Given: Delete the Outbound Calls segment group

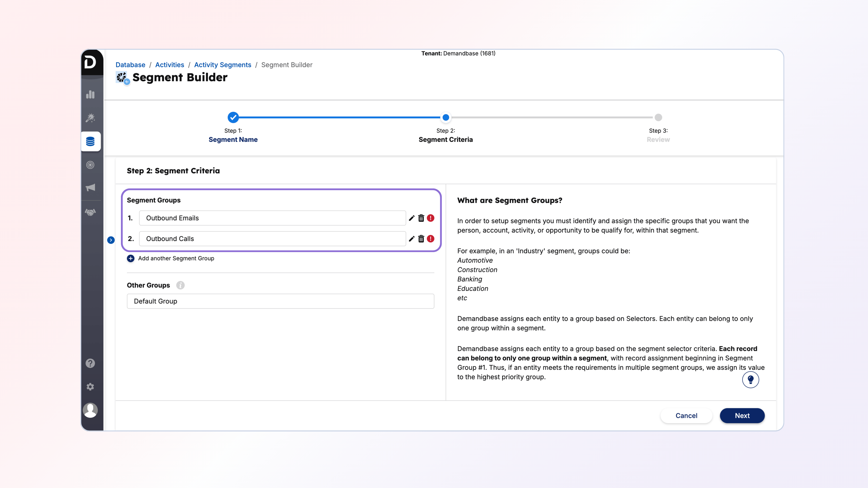Looking at the screenshot, I should point(421,239).
